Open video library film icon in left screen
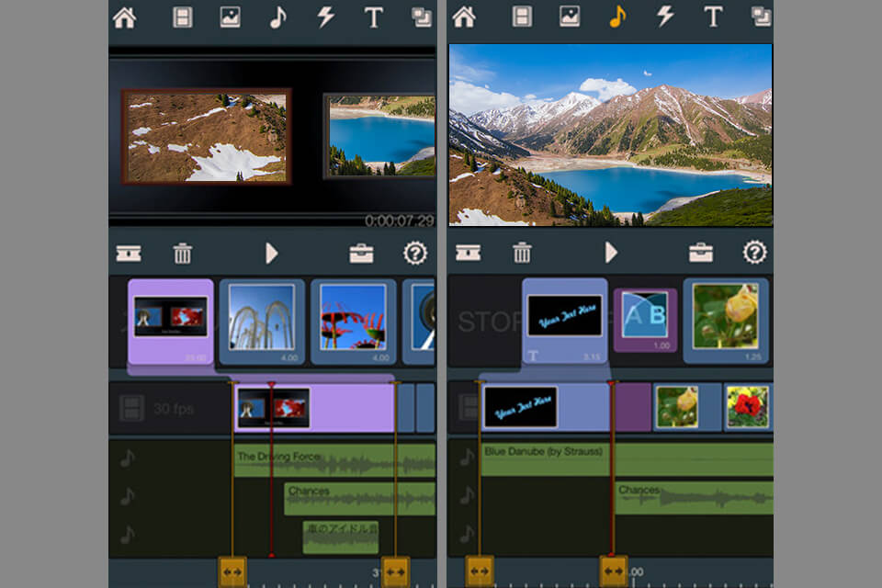This screenshot has height=588, width=882. (183, 17)
